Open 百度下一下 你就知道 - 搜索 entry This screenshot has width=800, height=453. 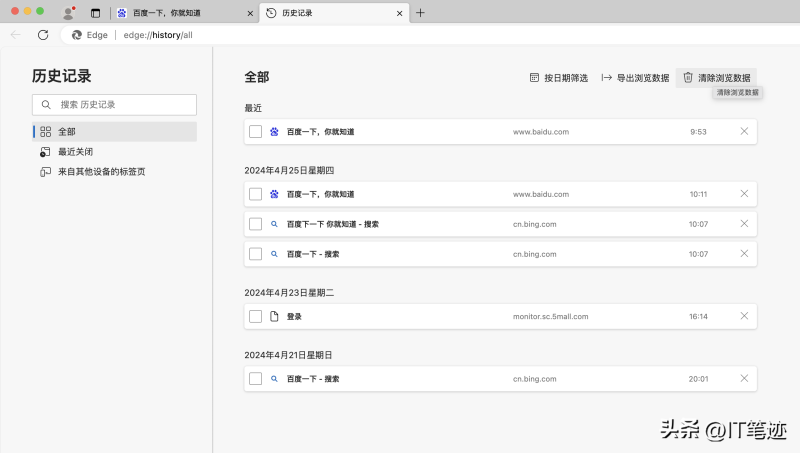coord(333,224)
